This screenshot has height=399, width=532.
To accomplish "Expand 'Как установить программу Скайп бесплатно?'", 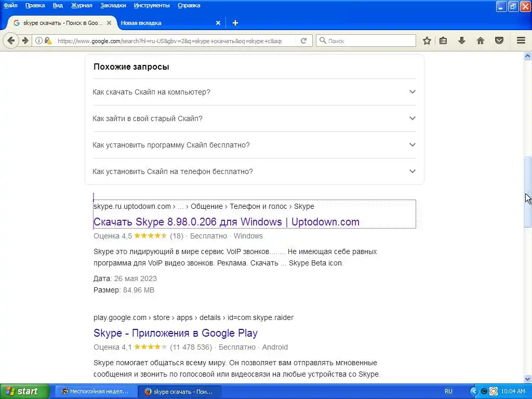I will tap(254, 145).
